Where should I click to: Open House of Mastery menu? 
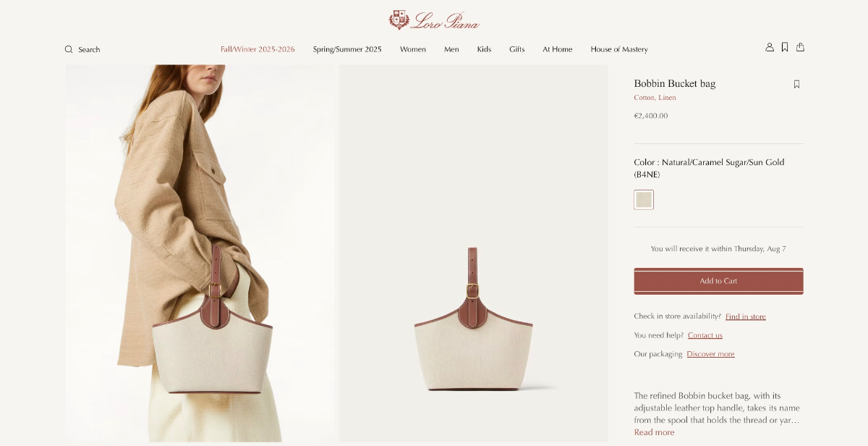click(619, 49)
